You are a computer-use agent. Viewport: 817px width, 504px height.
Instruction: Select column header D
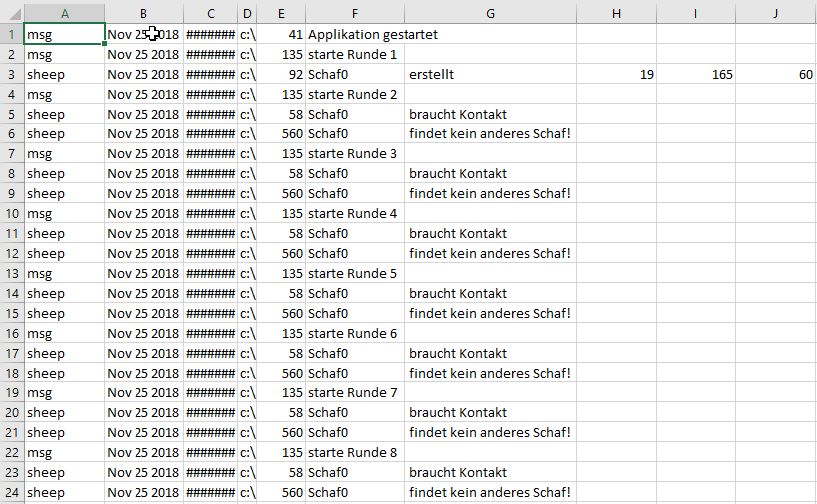coord(247,13)
